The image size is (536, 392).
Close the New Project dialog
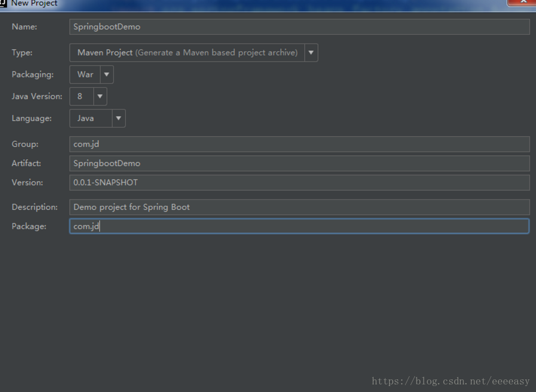point(523,2)
